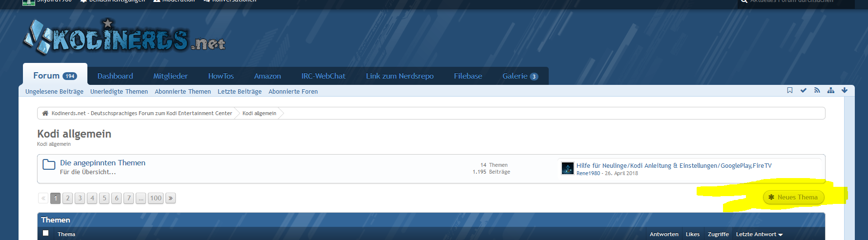Click the folder icon of Die angepinnten Themen
The height and width of the screenshot is (240, 868).
point(49,165)
